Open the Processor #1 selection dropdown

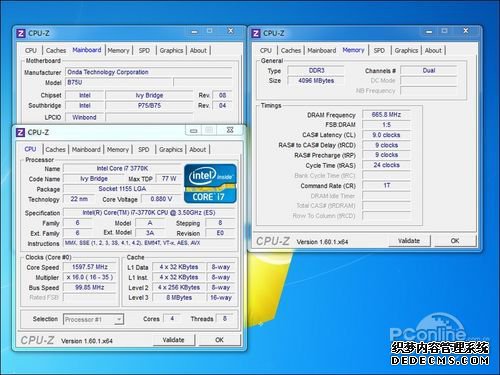pyautogui.click(x=93, y=319)
